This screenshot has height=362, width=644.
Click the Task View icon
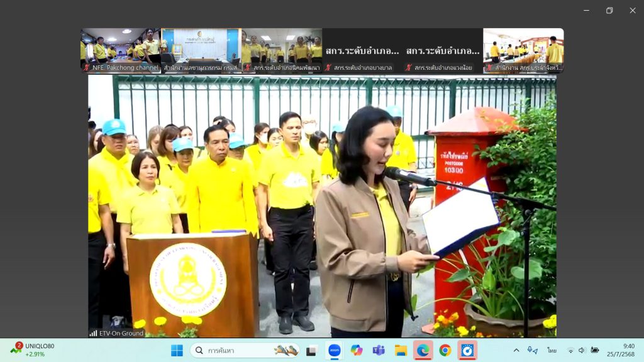click(x=311, y=350)
